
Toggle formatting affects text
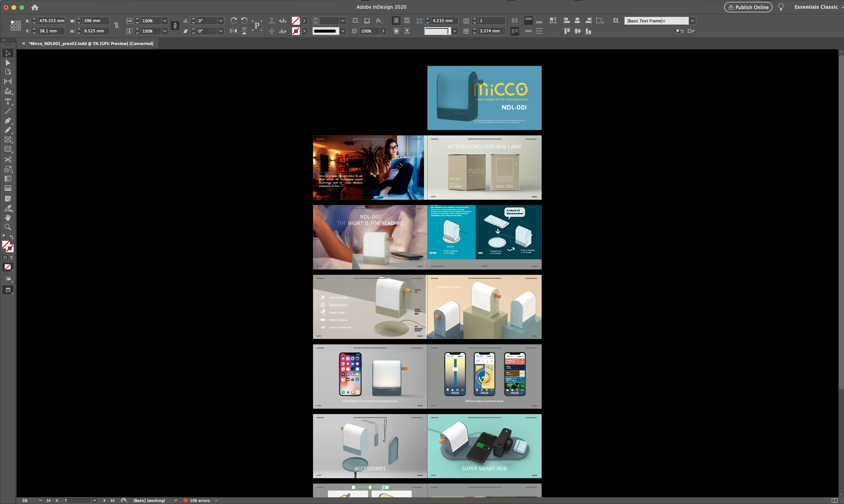click(11, 258)
